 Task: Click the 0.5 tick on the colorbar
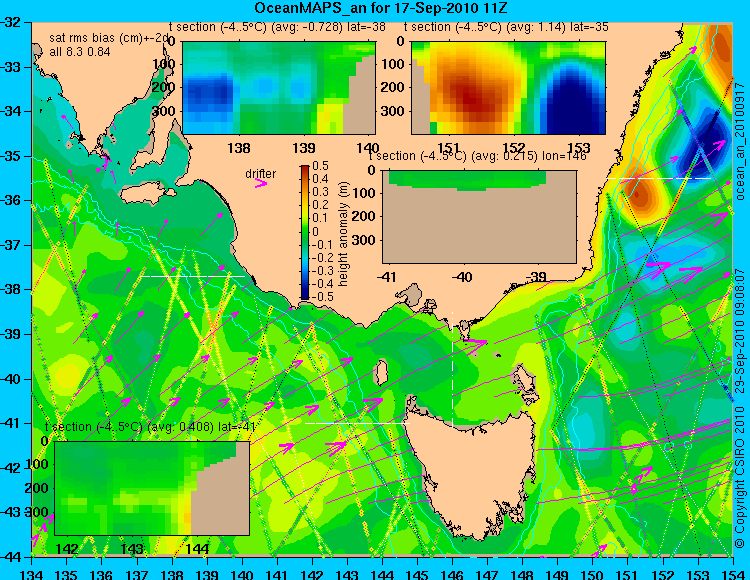tap(320, 166)
